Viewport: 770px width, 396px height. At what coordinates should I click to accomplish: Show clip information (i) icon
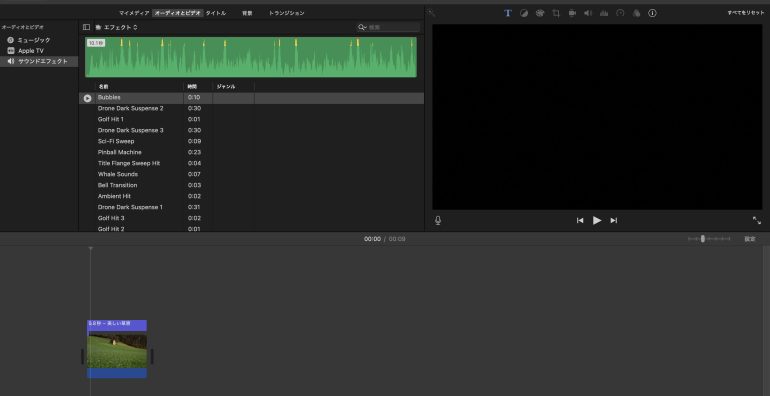click(x=652, y=13)
